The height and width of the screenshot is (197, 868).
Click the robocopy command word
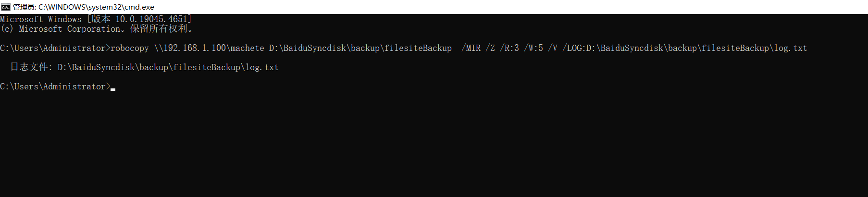130,48
